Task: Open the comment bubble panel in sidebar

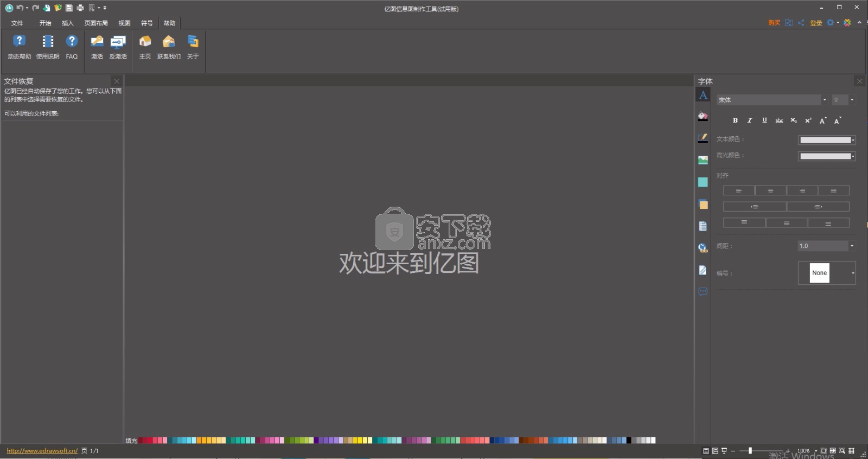Action: [x=703, y=292]
